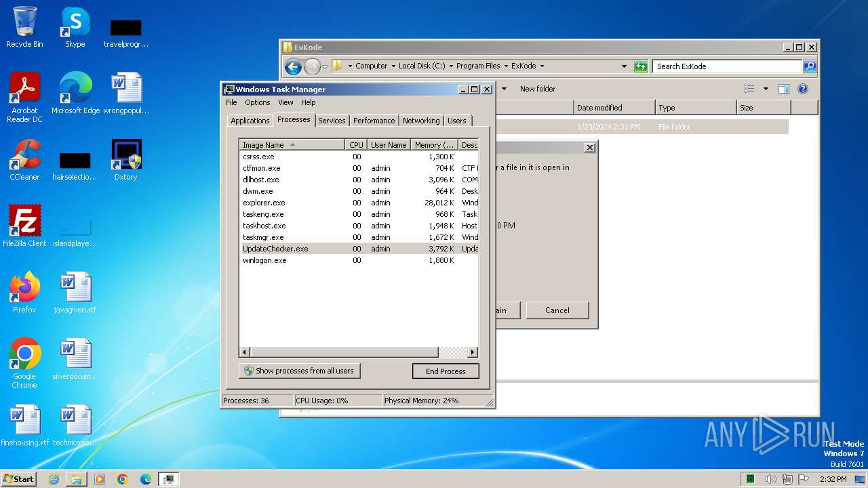Launch CCleaner desktop shortcut
This screenshot has width=868, height=488.
pyautogui.click(x=24, y=160)
